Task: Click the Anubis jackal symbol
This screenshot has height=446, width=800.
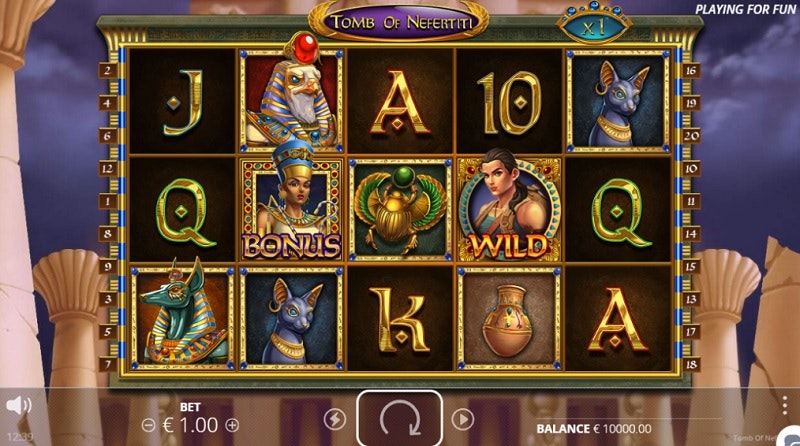Action: (182, 314)
